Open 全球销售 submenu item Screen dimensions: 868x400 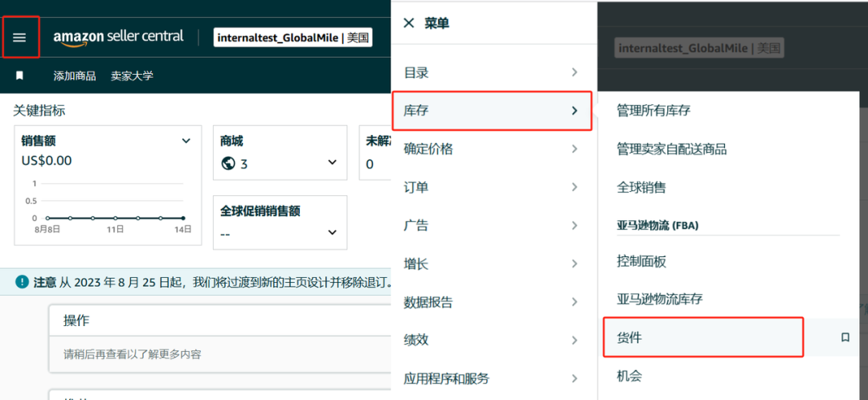tap(641, 187)
